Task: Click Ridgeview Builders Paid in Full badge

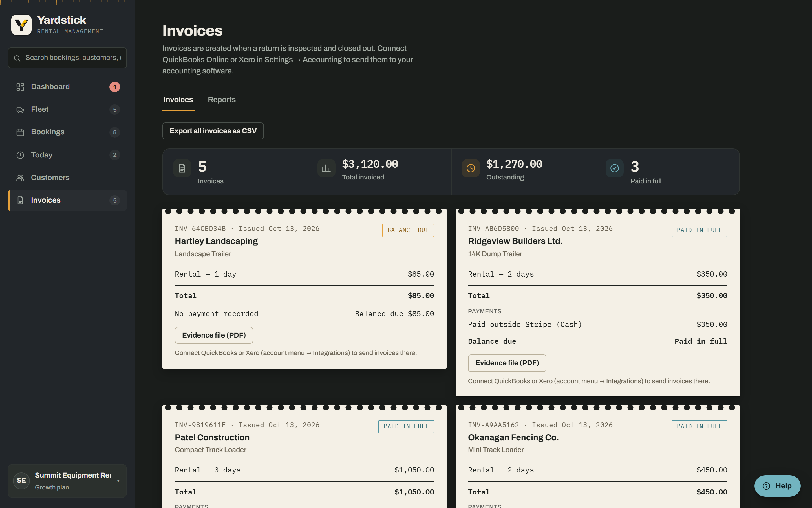Action: pyautogui.click(x=699, y=230)
